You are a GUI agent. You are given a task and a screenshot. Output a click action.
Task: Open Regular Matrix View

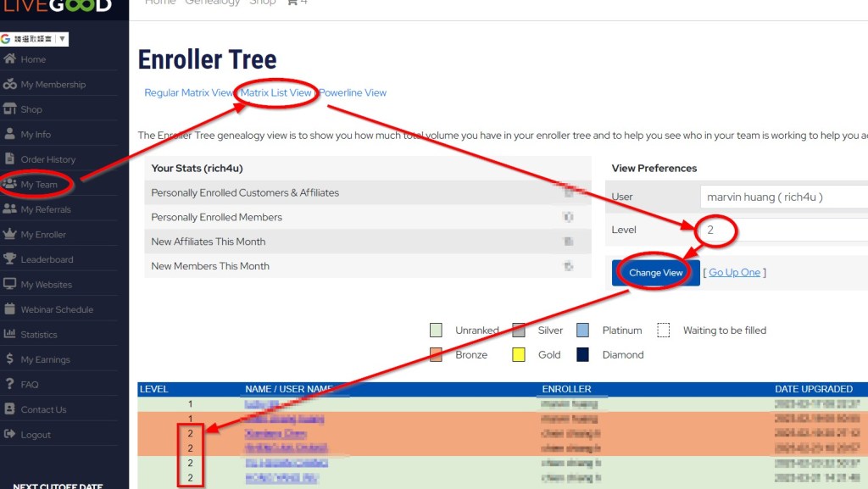(x=188, y=93)
